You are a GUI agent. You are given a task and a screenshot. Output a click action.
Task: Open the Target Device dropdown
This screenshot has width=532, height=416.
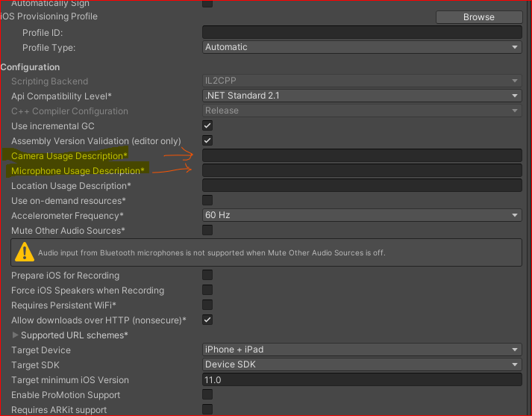[x=362, y=350]
